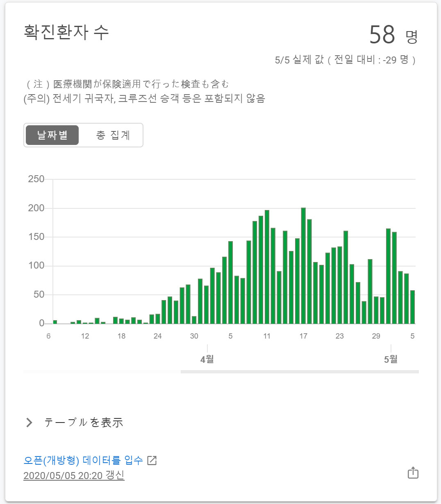
Task: Click the last bar for date 5/5
Action: click(413, 307)
